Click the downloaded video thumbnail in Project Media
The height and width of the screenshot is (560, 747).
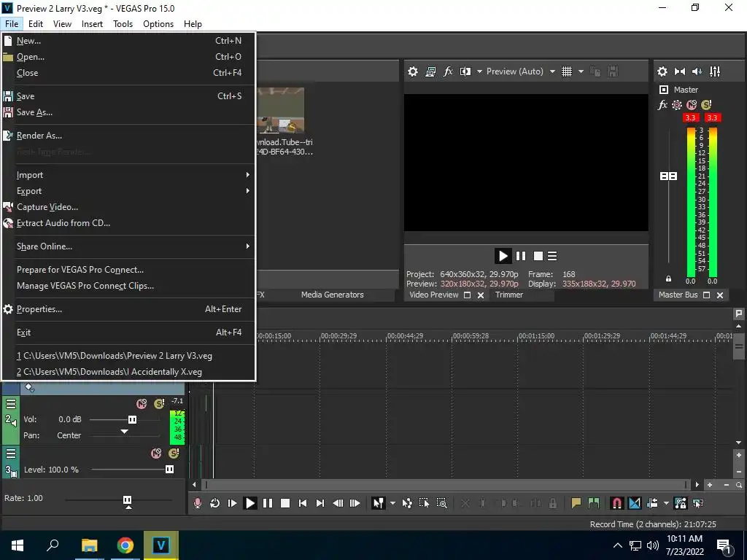[281, 111]
